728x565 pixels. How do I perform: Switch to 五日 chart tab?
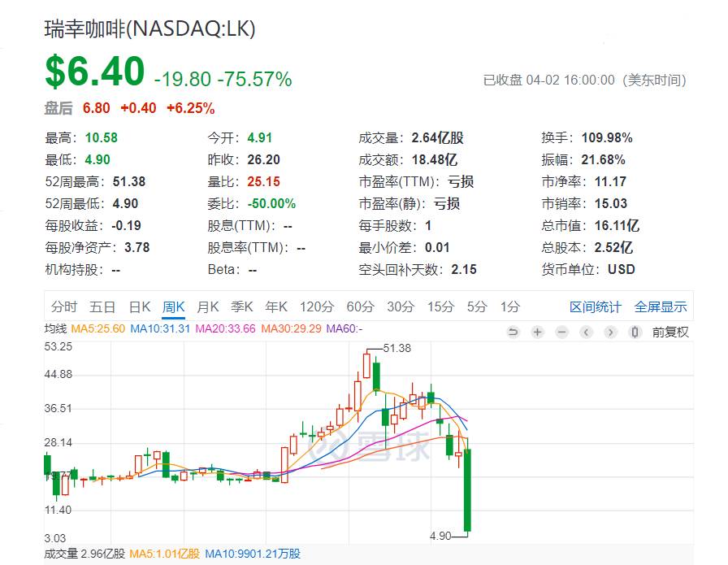(x=102, y=306)
